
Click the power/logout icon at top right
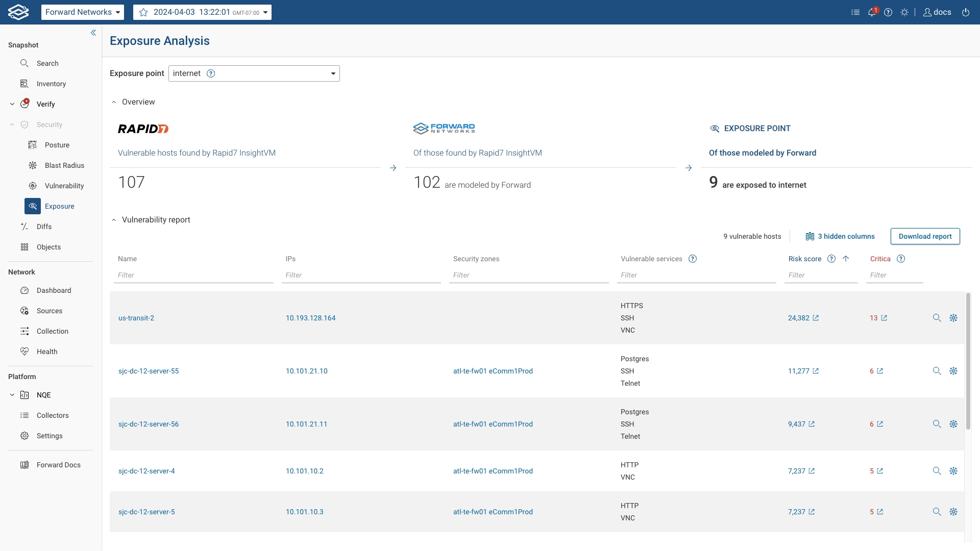pyautogui.click(x=965, y=12)
